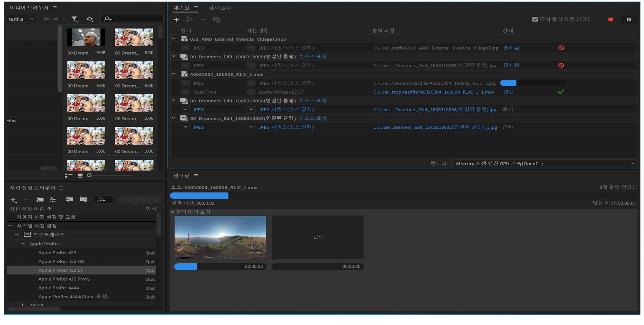Open the 렌더러 Mercury engine dropdown

pos(544,163)
